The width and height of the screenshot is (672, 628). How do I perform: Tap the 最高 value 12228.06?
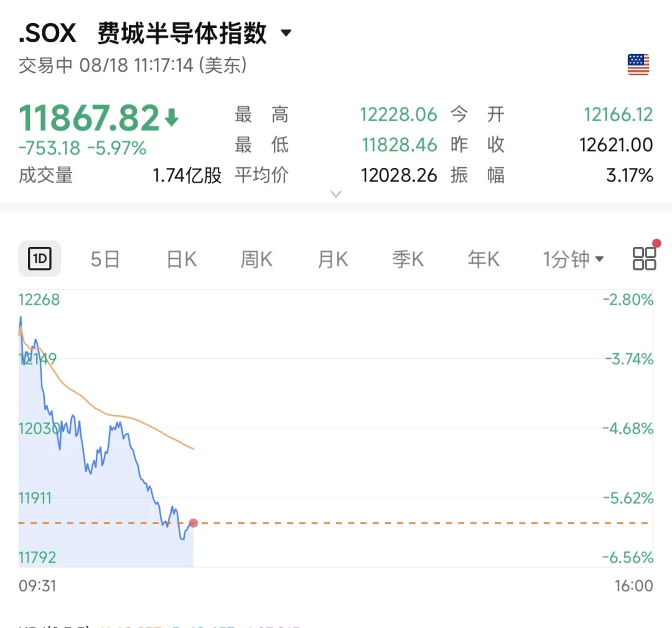(398, 114)
